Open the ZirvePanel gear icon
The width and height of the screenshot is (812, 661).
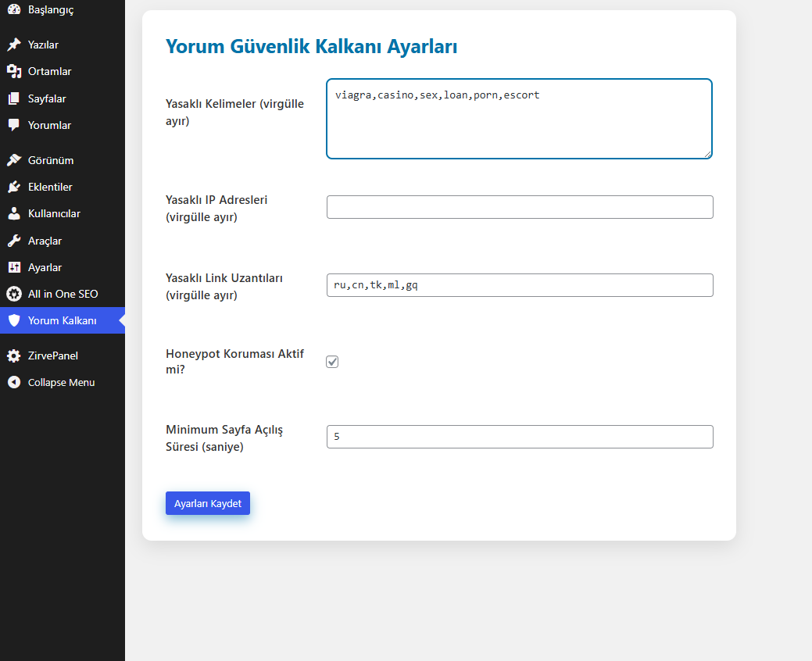click(13, 355)
